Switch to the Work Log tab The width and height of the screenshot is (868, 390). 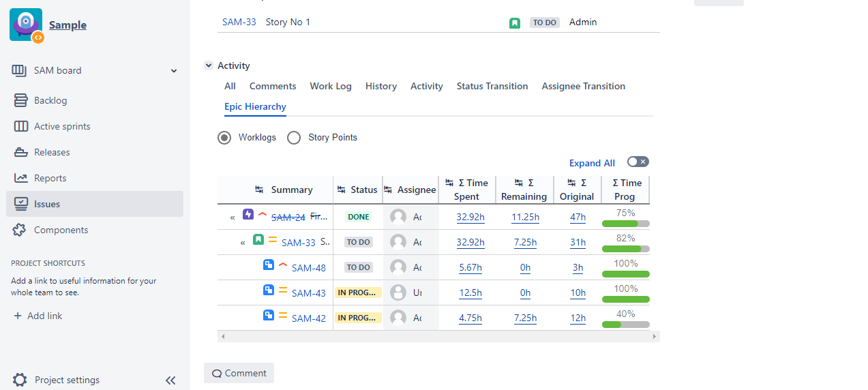(331, 86)
